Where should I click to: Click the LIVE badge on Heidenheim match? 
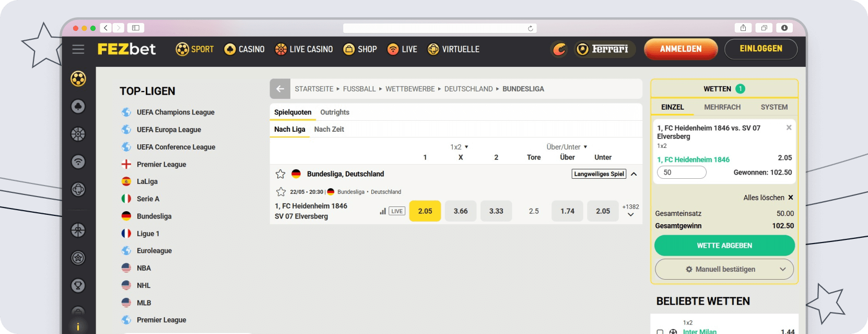tap(397, 211)
